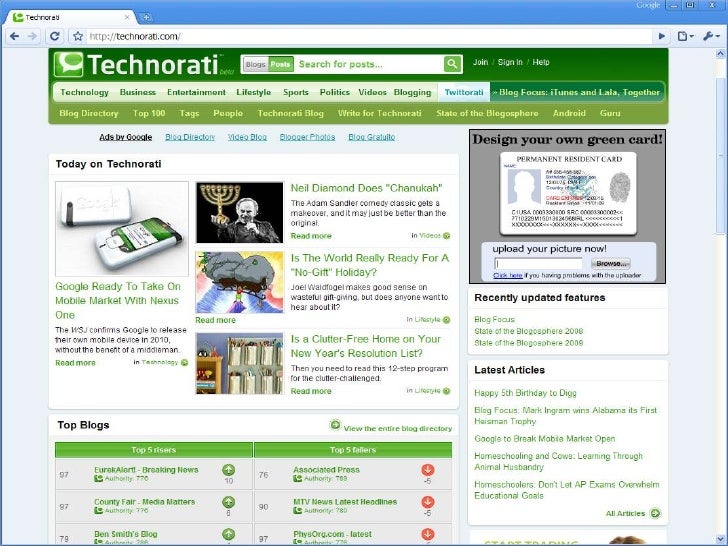Click the Neil Diamond menorah thumbnail
This screenshot has height=546, width=728.
tap(240, 212)
